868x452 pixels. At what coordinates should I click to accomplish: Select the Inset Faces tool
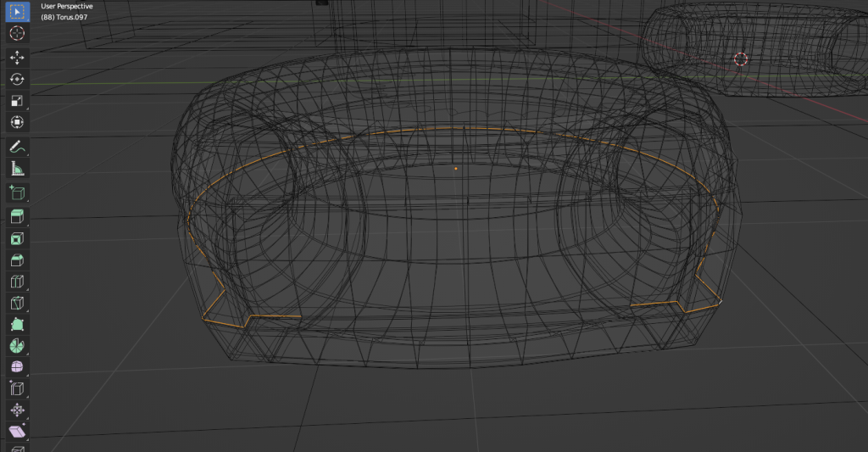(x=17, y=239)
